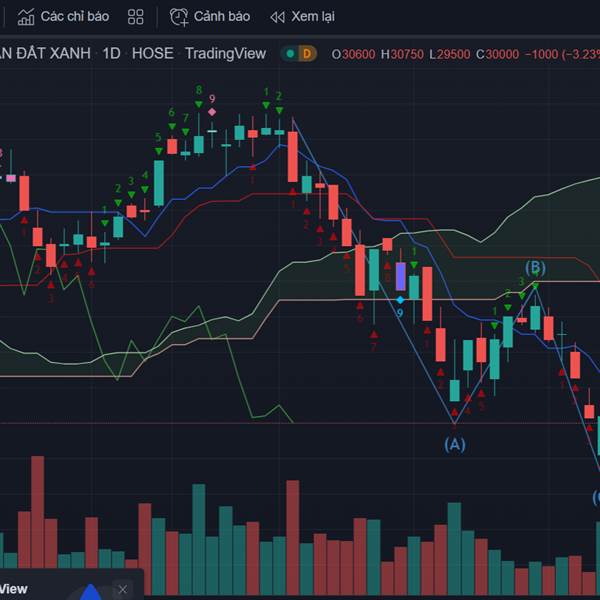The width and height of the screenshot is (600, 600).
Task: Close the bottom-left popup with X
Action: click(x=122, y=589)
